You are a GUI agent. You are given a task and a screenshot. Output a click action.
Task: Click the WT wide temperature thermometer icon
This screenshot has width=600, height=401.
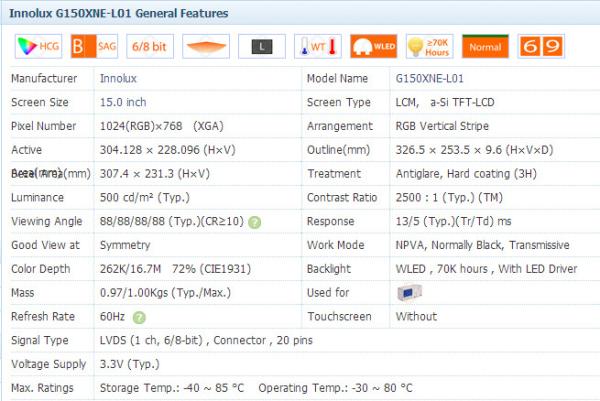tap(318, 46)
